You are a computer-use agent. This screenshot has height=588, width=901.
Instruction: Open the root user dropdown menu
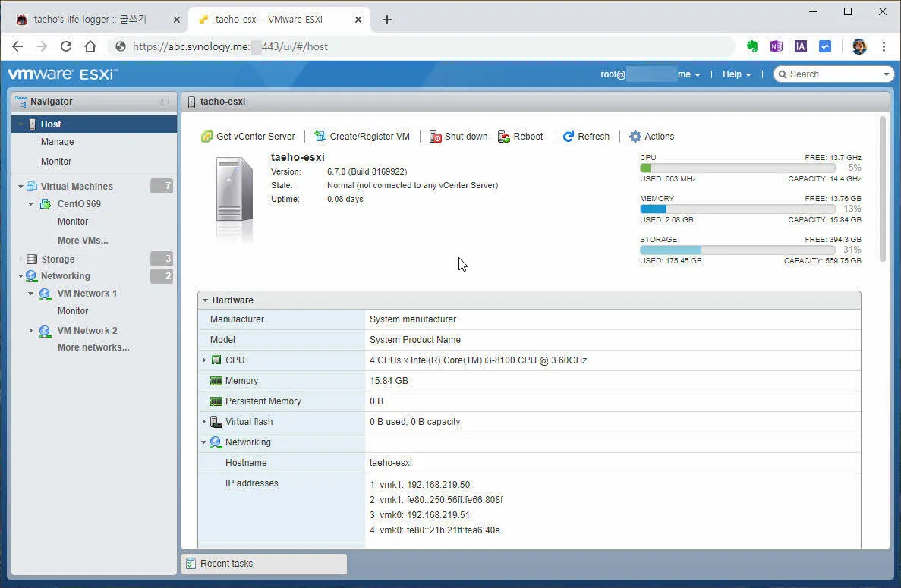click(651, 74)
